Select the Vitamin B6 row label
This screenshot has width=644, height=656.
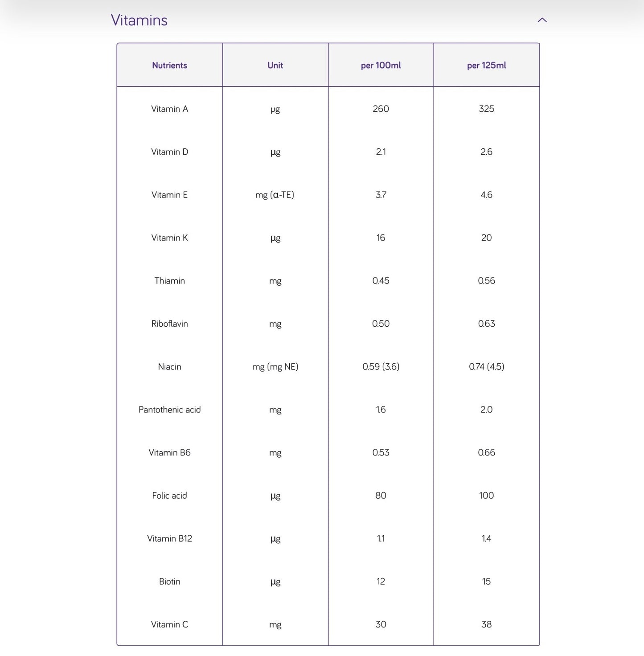(169, 453)
